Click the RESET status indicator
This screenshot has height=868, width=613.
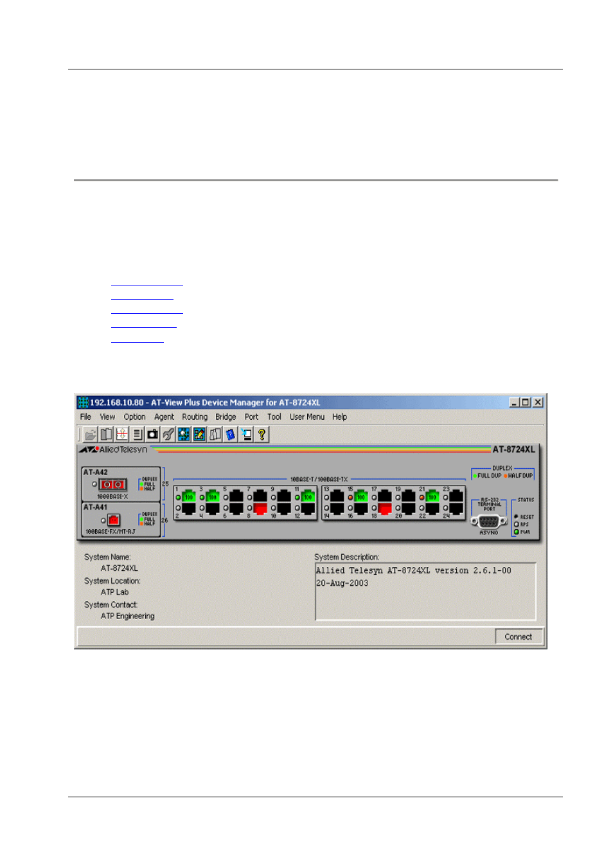(x=516, y=516)
